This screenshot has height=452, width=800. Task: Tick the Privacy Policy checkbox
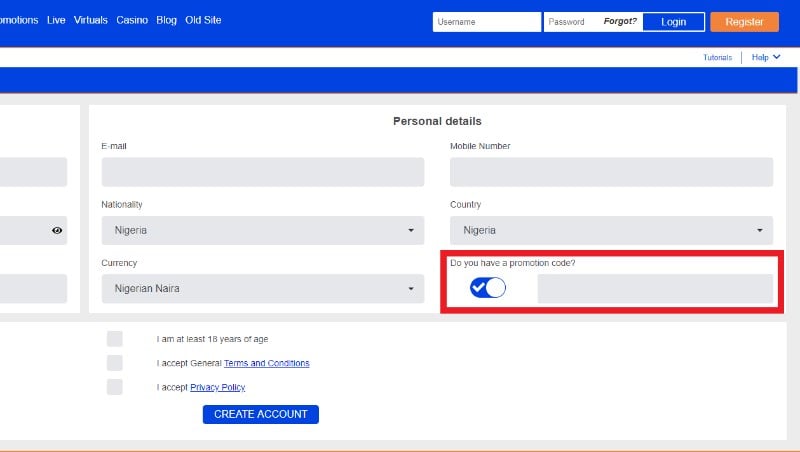(x=115, y=387)
